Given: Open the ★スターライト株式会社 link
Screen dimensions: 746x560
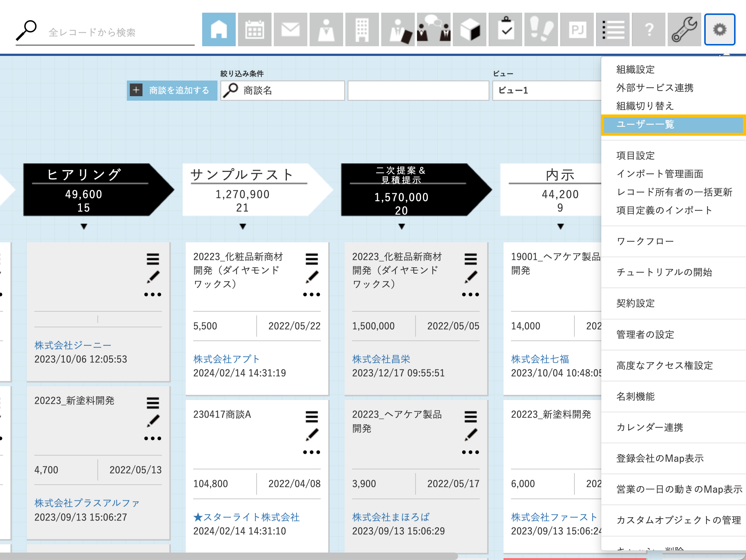Looking at the screenshot, I should click(247, 517).
